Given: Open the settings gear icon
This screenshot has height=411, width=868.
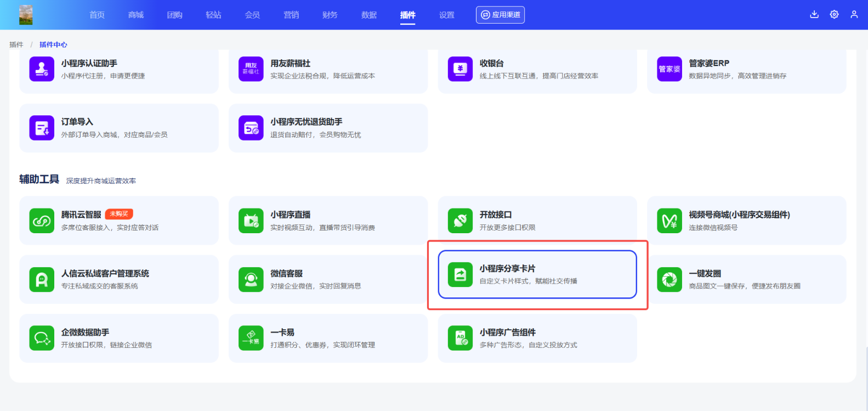Looking at the screenshot, I should click(834, 15).
